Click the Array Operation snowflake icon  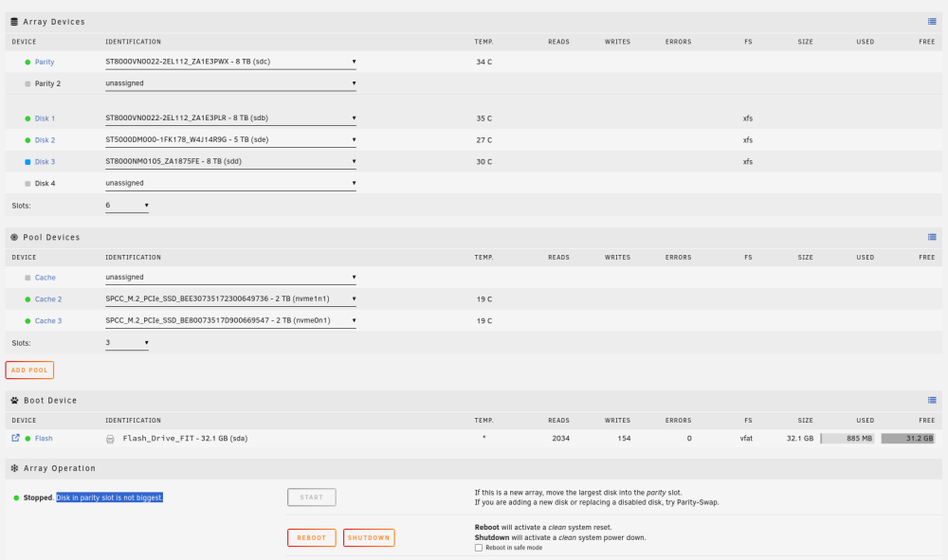point(14,468)
